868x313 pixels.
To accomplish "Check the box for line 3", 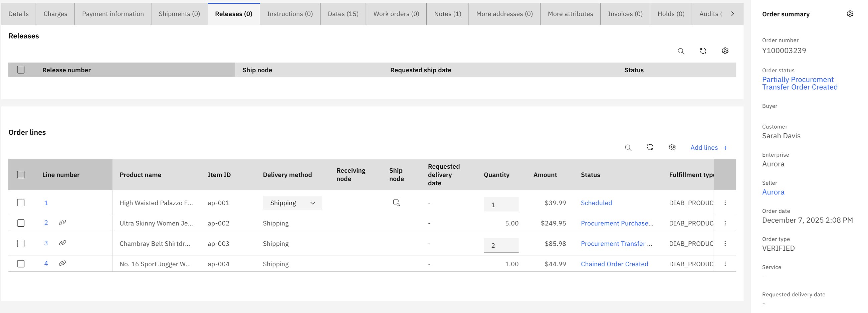I will [21, 243].
